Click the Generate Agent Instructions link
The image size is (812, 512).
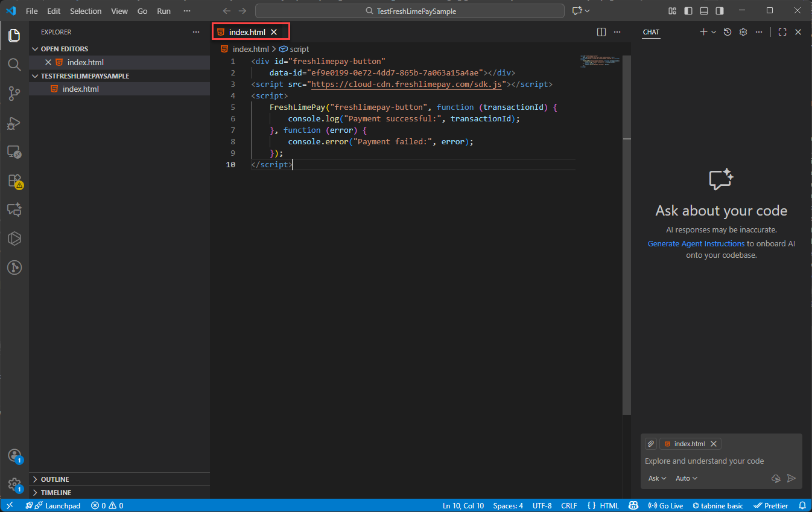(696, 243)
